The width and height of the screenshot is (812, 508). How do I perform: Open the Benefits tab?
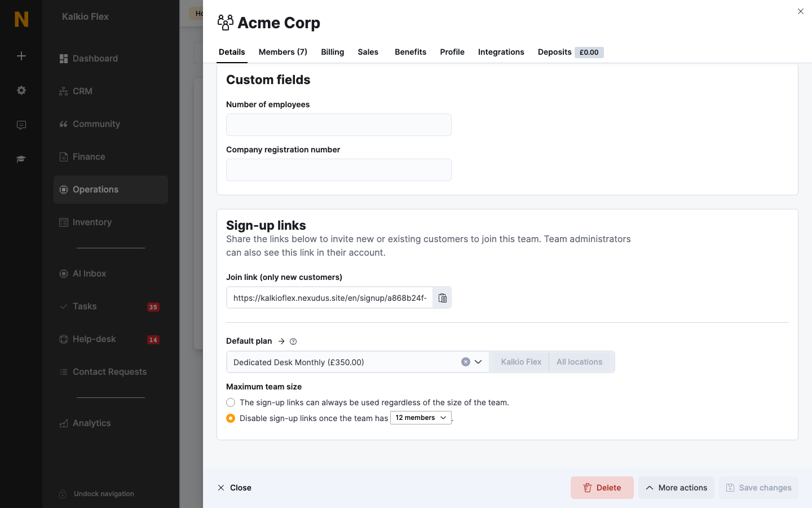411,52
